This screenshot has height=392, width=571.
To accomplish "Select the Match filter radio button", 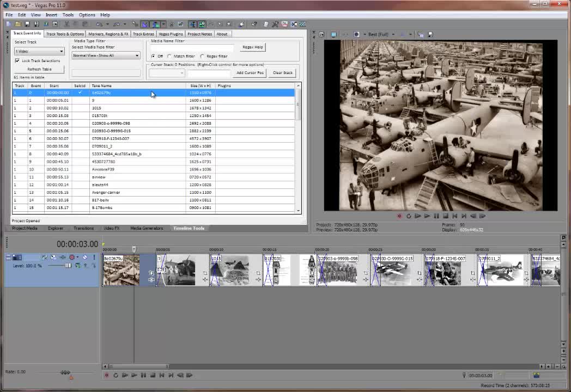I will tap(169, 56).
